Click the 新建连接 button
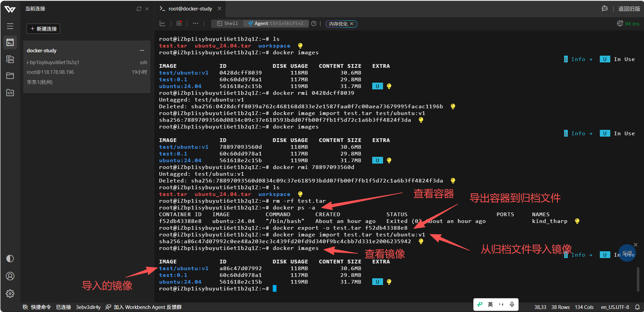This screenshot has height=312, width=644. coord(43,29)
